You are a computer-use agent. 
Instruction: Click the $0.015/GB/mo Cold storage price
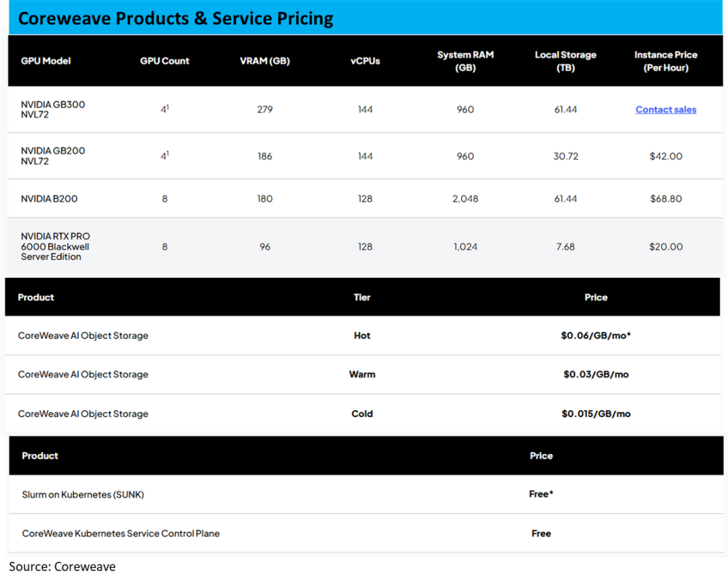[x=596, y=413]
